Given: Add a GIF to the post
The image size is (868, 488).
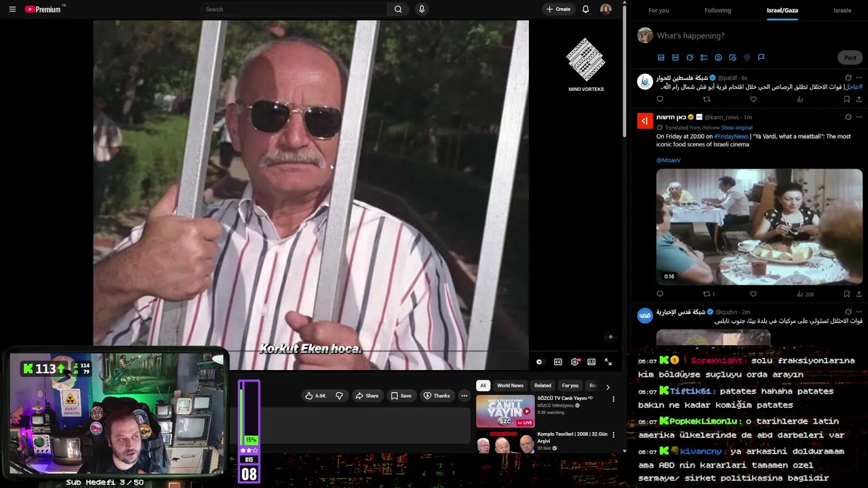Looking at the screenshot, I should [675, 58].
